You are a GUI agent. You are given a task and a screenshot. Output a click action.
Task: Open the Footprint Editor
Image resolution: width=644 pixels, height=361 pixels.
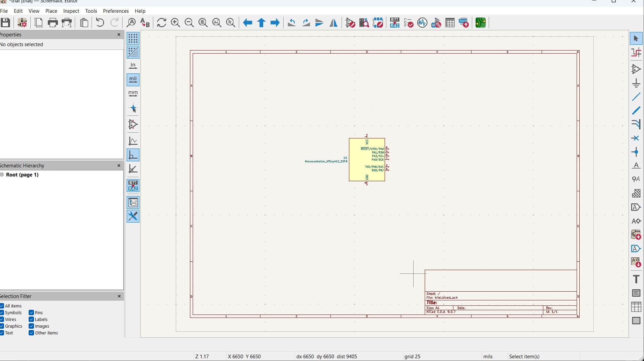(378, 23)
